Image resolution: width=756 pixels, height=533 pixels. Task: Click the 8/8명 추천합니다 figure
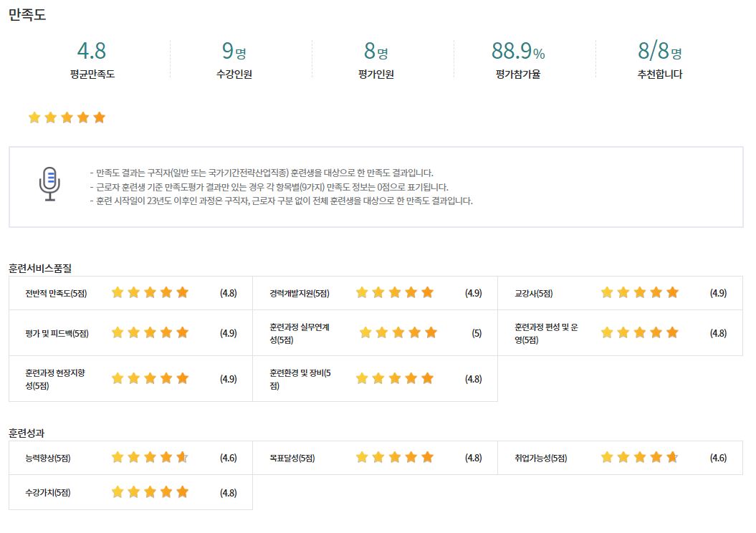coord(659,51)
